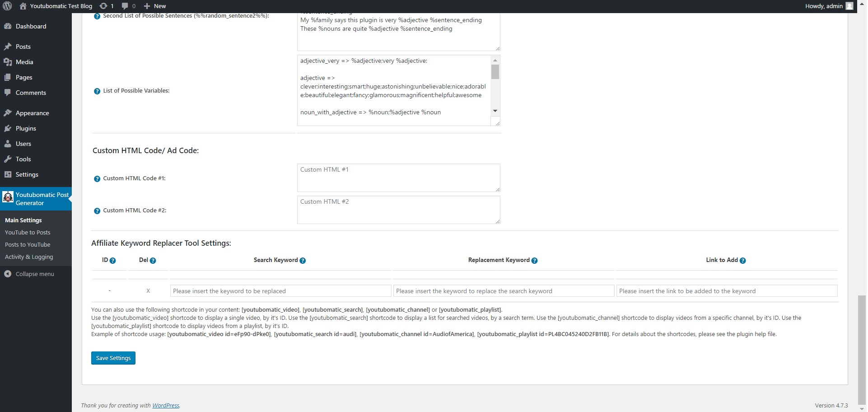The image size is (868, 412).
Task: Select Youtubomatic Post Generator menu
Action: click(36, 199)
